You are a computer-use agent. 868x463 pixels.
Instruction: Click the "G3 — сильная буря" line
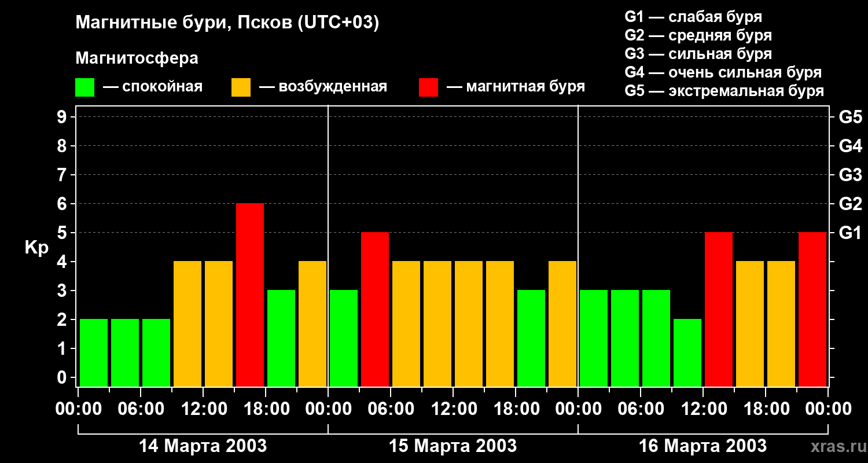tap(698, 54)
